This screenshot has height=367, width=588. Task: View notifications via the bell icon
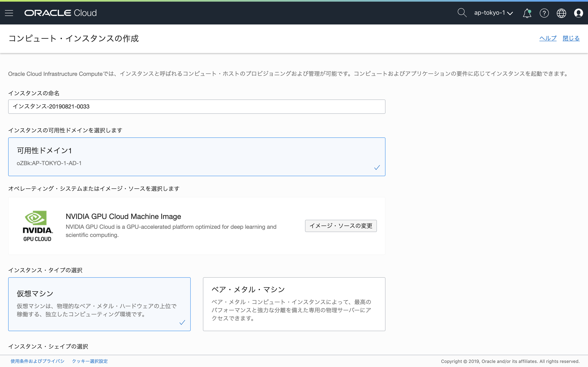pos(527,13)
